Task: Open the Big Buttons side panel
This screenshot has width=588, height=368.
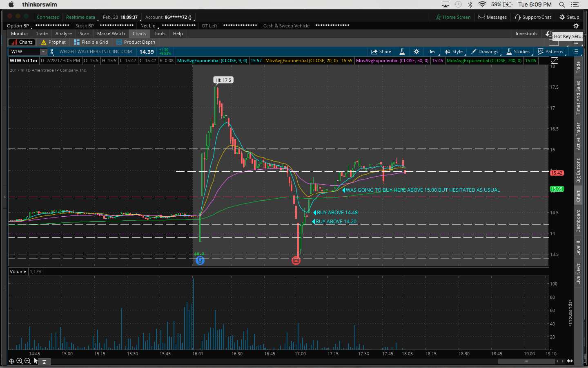Action: click(x=578, y=171)
